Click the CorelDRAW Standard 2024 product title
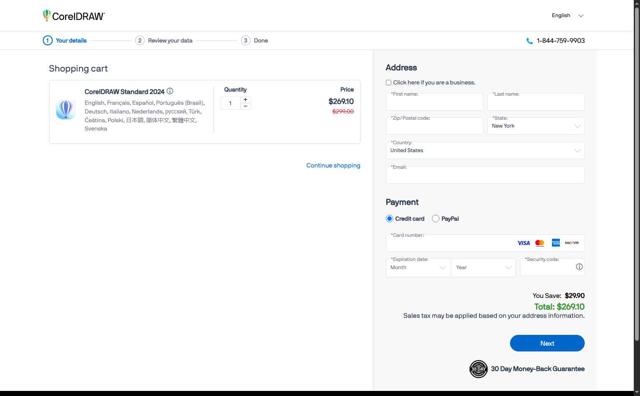640x396 pixels. [124, 91]
